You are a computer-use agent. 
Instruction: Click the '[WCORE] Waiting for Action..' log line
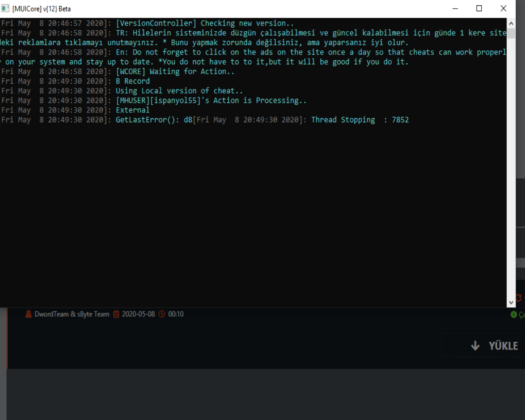(x=175, y=71)
